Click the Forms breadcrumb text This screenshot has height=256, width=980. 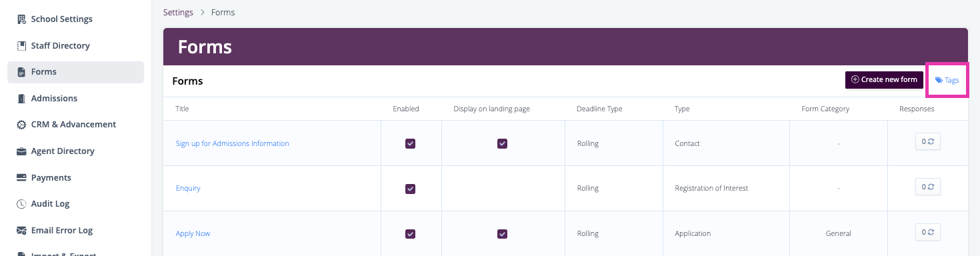coord(223,13)
